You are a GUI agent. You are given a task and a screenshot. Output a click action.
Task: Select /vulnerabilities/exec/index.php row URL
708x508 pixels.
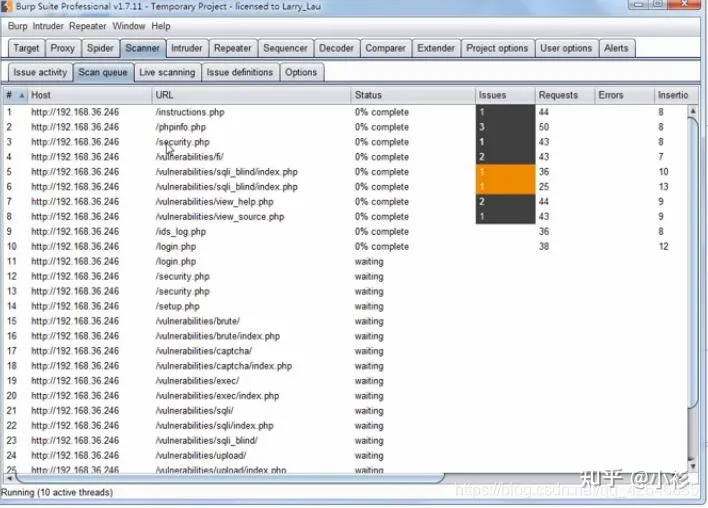(x=217, y=396)
